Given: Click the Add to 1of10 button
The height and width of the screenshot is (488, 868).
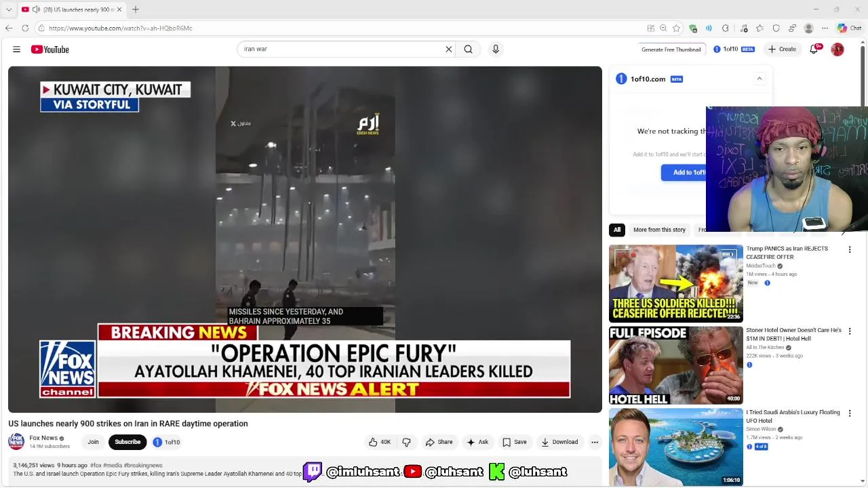Looking at the screenshot, I should point(684,172).
